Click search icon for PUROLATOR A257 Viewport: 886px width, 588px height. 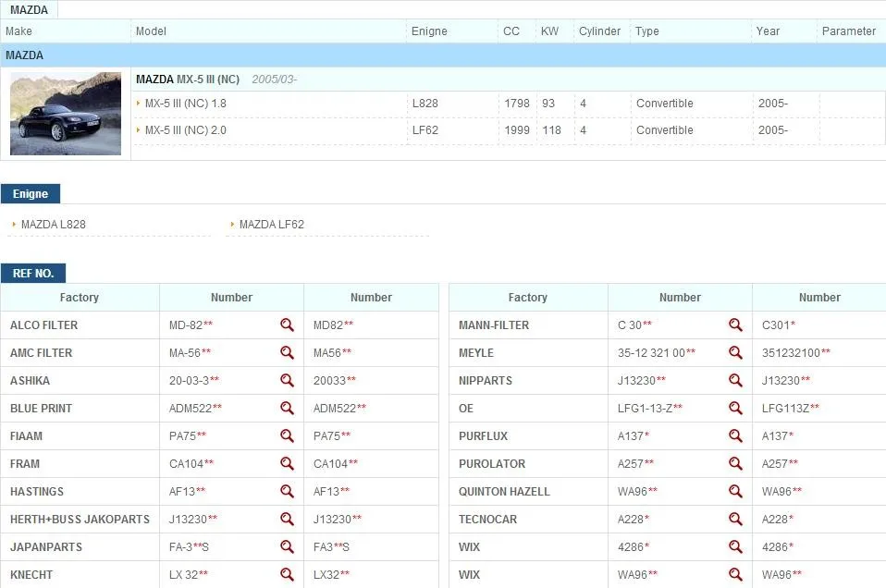click(x=735, y=463)
